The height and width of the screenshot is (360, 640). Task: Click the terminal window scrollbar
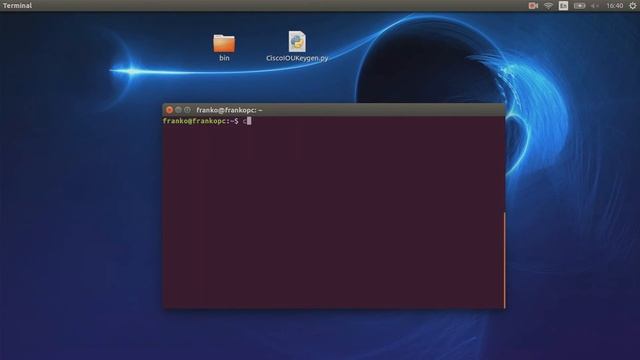click(x=504, y=260)
